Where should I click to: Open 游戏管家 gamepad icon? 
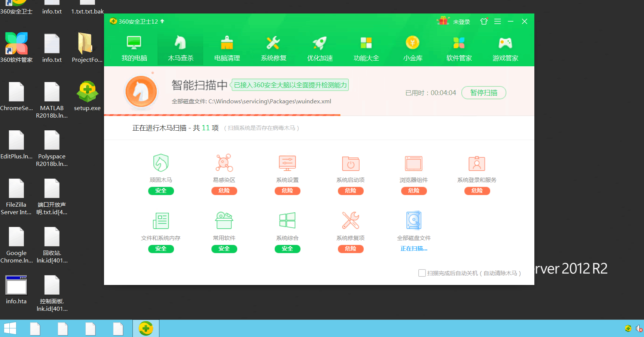(505, 43)
